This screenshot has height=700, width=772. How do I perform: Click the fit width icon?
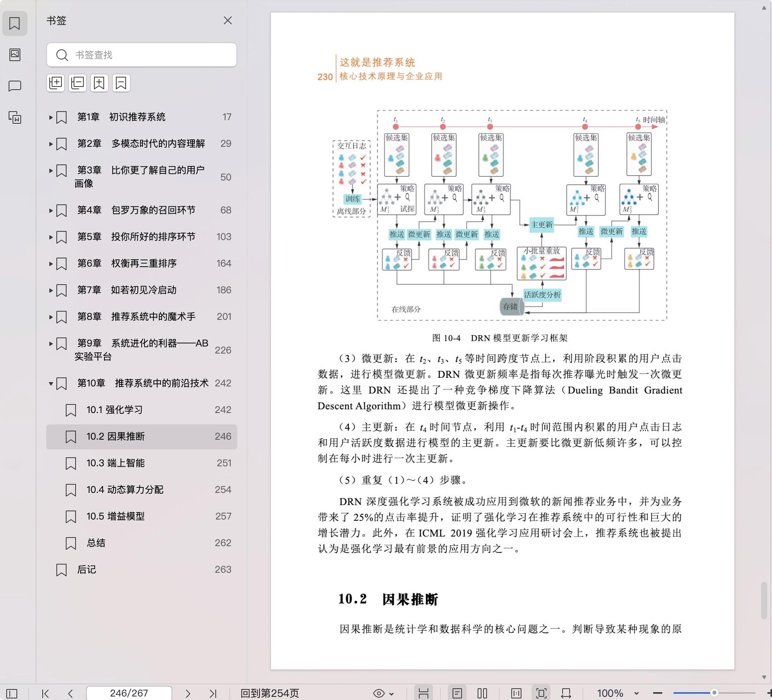566,693
